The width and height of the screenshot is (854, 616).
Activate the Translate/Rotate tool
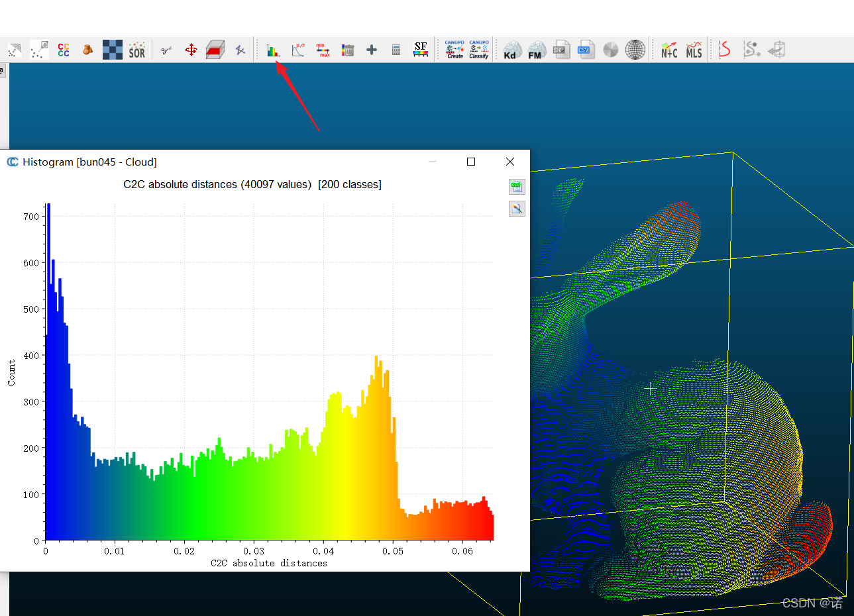(191, 49)
